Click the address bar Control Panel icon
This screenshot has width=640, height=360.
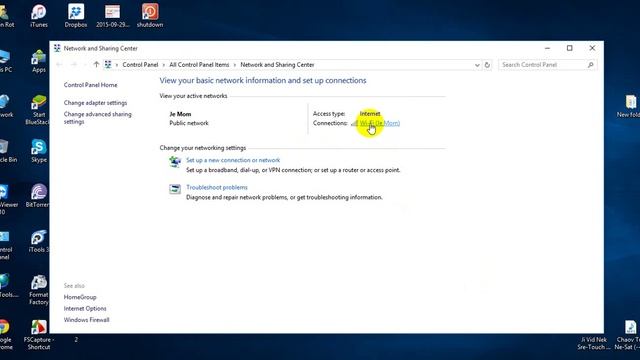(108, 64)
